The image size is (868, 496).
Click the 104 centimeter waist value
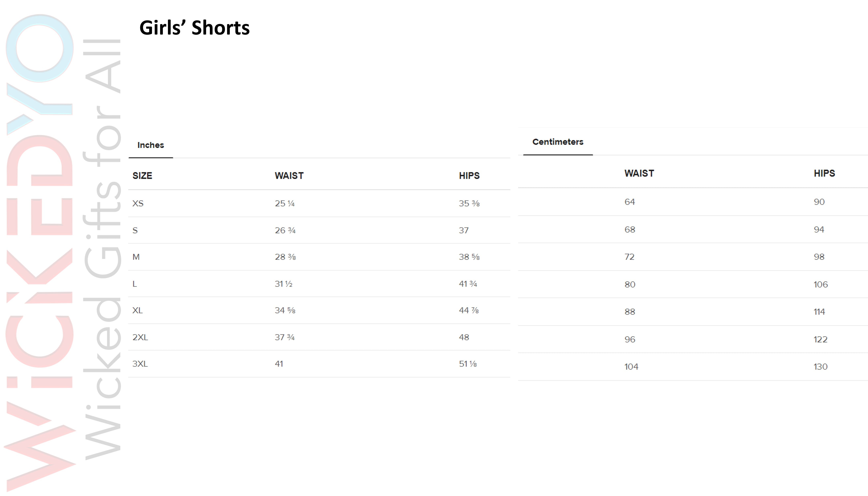tap(631, 367)
